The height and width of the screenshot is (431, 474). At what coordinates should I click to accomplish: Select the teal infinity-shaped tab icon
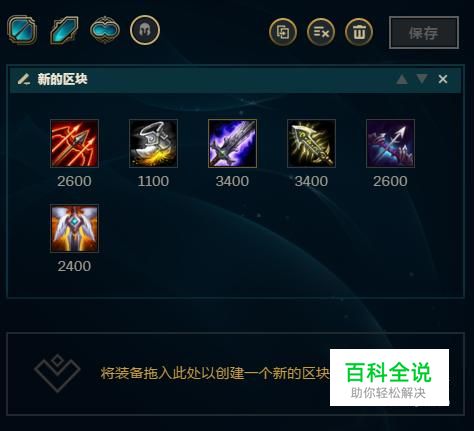[105, 30]
